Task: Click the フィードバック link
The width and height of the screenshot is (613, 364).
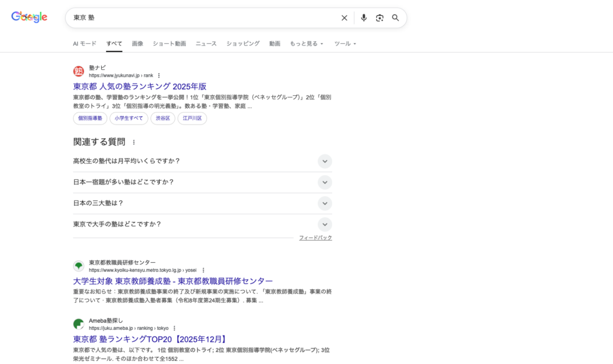Action: [315, 237]
